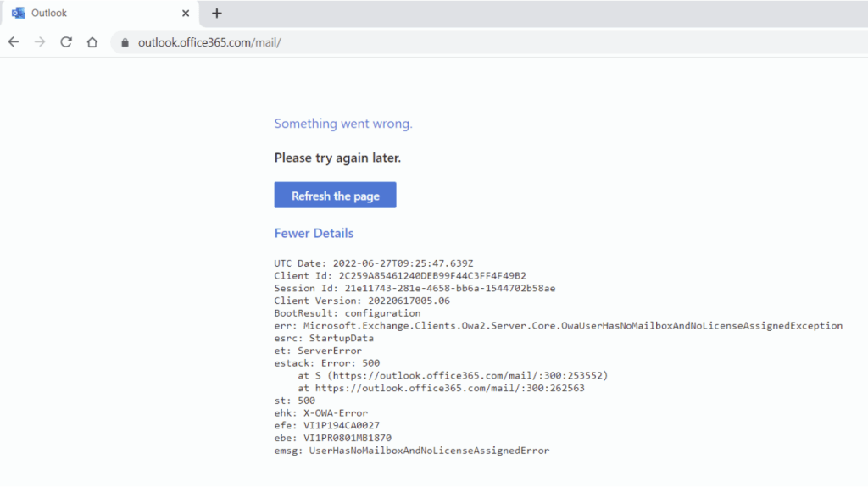
Task: Go back using the browser back arrow
Action: coord(14,42)
